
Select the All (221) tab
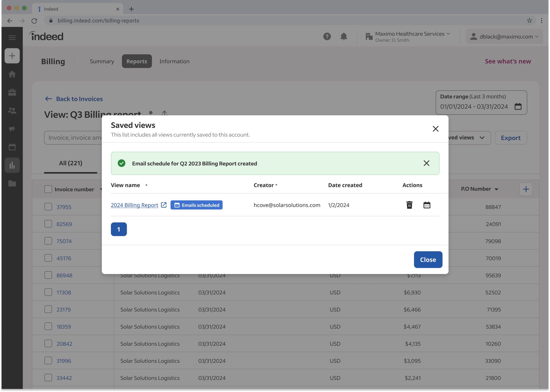[70, 163]
